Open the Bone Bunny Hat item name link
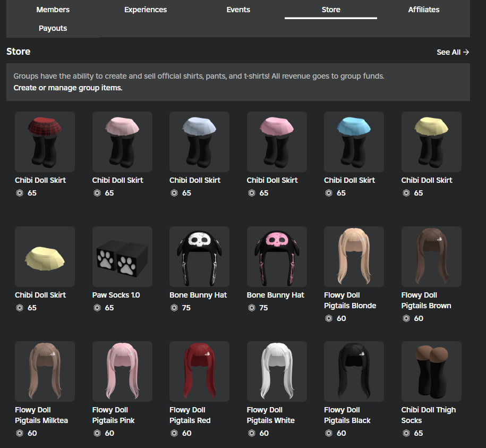This screenshot has width=486, height=448. [x=198, y=294]
